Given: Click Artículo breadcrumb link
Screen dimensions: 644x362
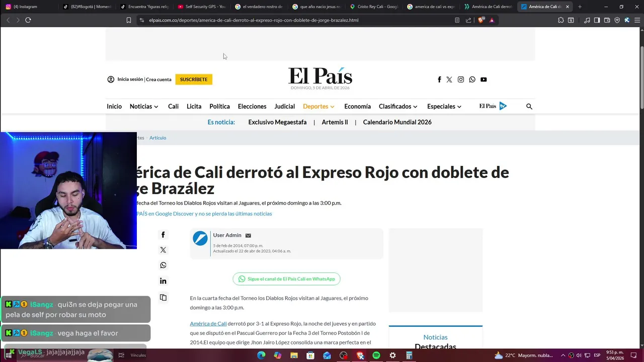Looking at the screenshot, I should (x=157, y=138).
